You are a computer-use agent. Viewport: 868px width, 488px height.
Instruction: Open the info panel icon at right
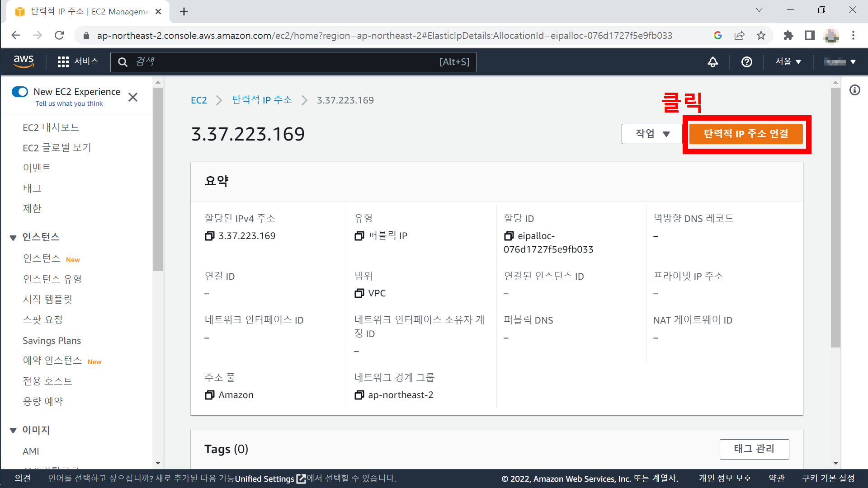pyautogui.click(x=854, y=90)
